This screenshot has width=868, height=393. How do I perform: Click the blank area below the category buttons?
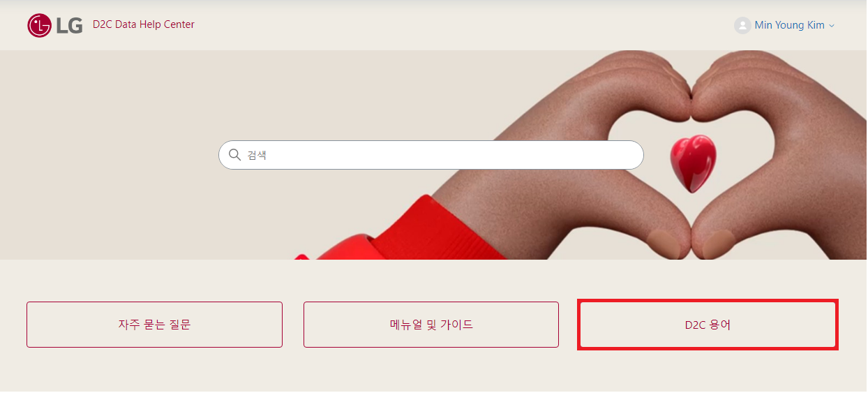tap(433, 371)
